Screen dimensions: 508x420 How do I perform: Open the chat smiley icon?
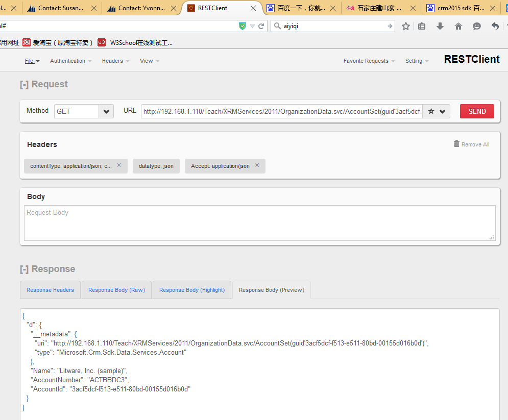point(476,26)
